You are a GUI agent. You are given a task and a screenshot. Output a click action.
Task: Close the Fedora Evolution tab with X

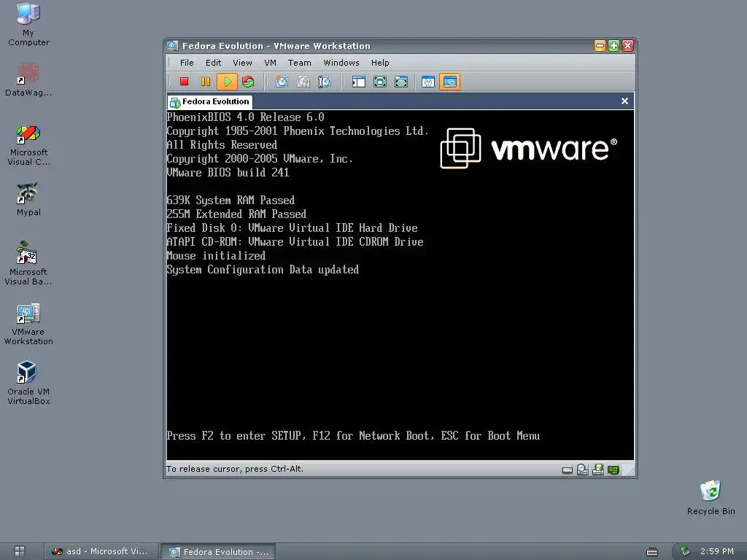[624, 101]
